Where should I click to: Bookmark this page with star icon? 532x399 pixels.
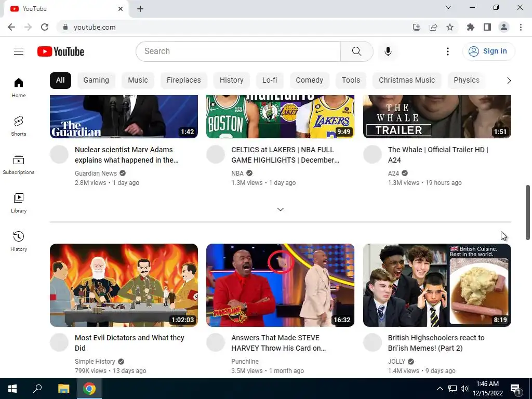point(450,27)
